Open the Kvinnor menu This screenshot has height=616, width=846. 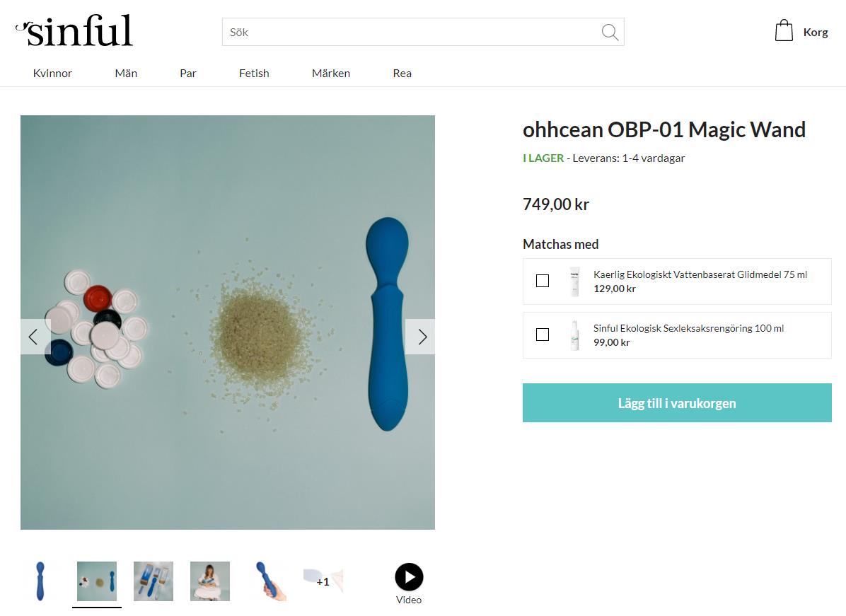[52, 74]
